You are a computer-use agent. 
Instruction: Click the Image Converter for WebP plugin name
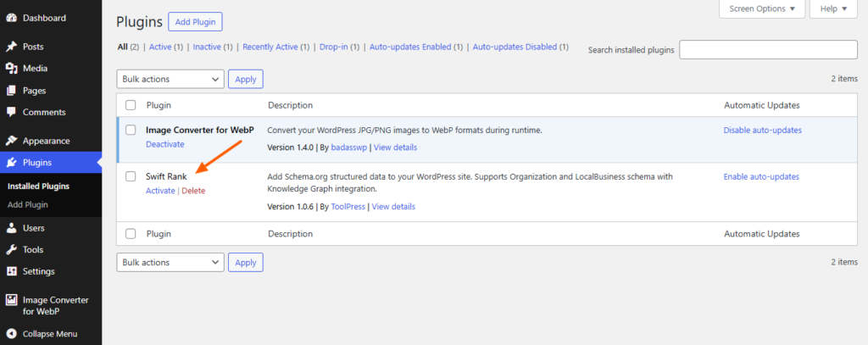[200, 131]
